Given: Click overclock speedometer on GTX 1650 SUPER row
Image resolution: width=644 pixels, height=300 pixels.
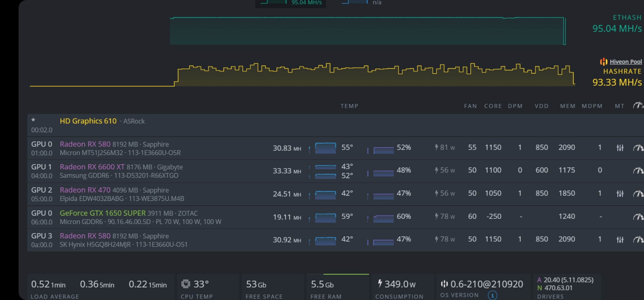Looking at the screenshot, I should (638, 217).
